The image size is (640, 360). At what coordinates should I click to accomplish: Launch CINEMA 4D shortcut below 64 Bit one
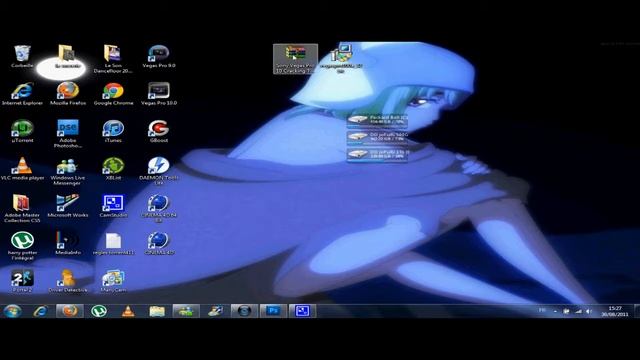pyautogui.click(x=159, y=243)
